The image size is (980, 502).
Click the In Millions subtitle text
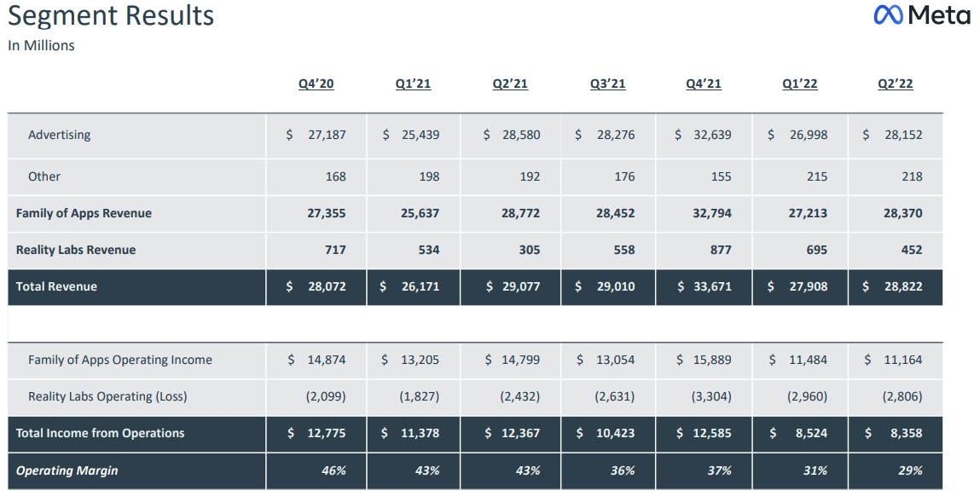[x=41, y=45]
